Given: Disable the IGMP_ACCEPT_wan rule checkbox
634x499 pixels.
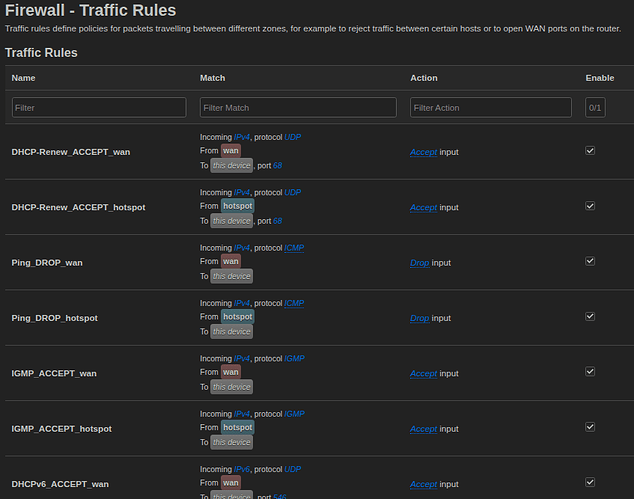Looking at the screenshot, I should point(590,372).
